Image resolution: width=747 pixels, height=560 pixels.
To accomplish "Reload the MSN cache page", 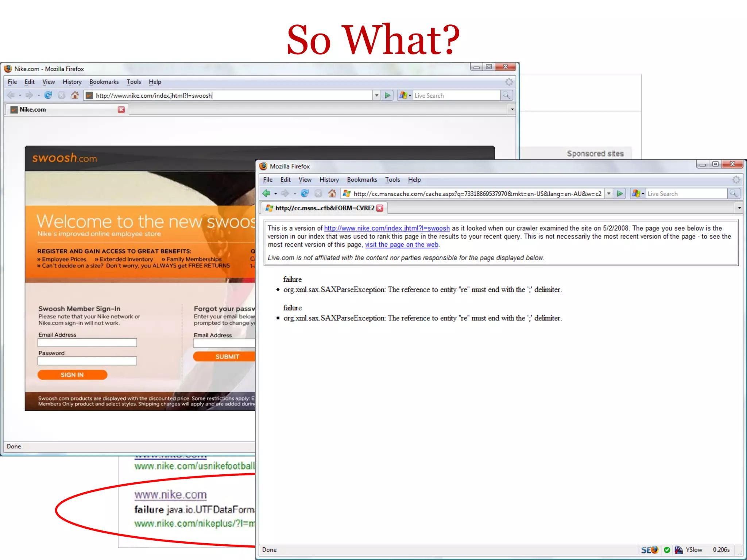I will click(x=305, y=194).
